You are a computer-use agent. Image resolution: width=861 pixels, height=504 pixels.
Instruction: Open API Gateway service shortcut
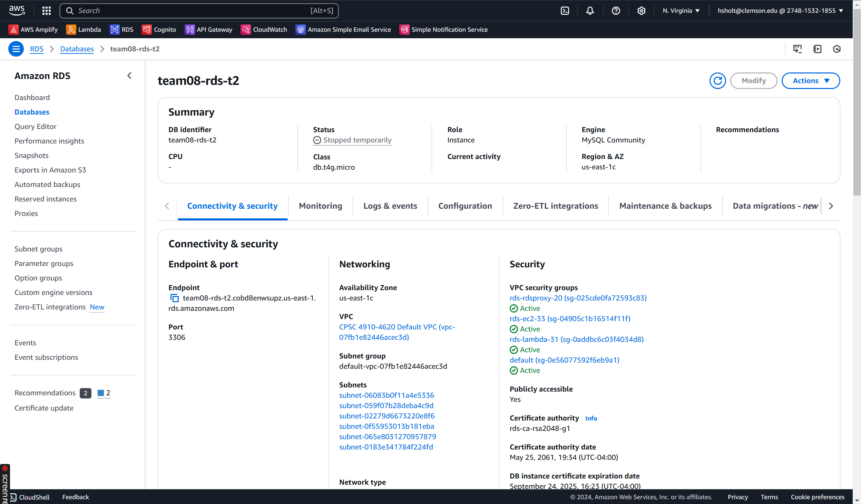[x=208, y=30]
